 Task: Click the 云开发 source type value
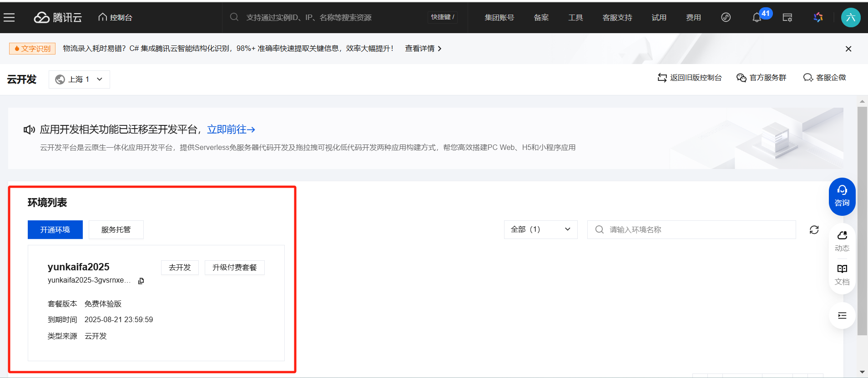click(96, 336)
